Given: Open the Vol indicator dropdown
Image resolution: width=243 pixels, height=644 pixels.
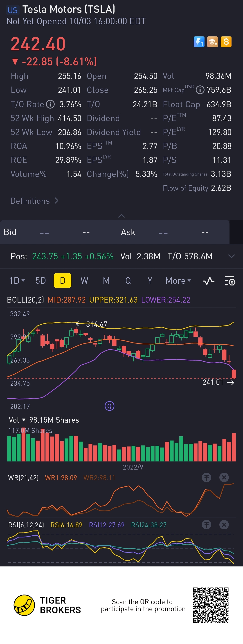Looking at the screenshot, I should click(17, 420).
